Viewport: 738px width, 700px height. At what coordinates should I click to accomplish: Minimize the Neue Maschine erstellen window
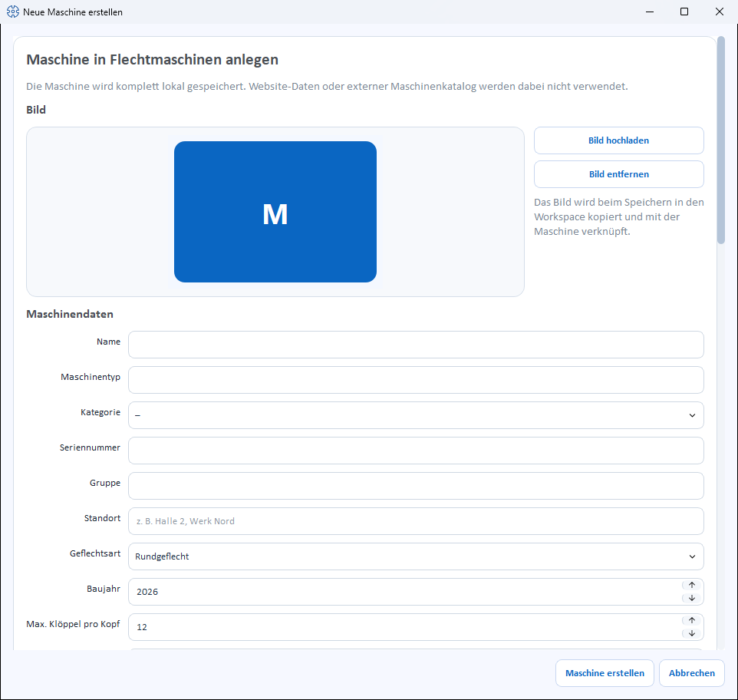click(650, 12)
